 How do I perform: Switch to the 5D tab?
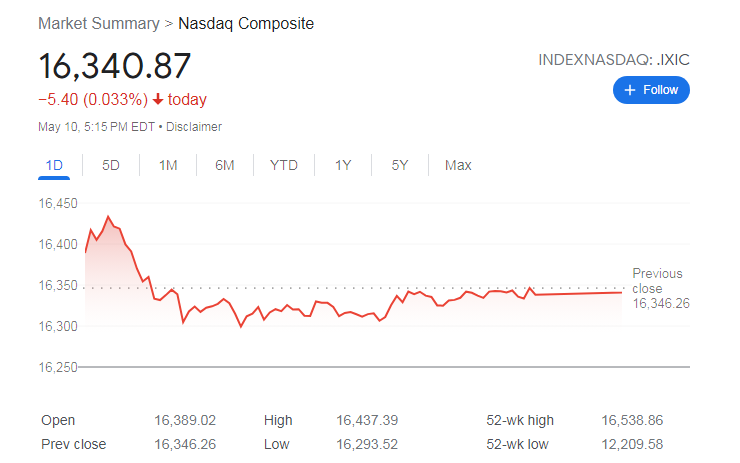pyautogui.click(x=111, y=165)
